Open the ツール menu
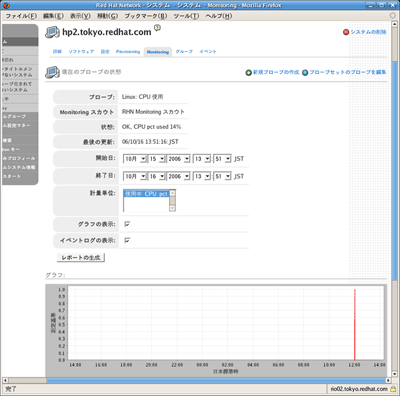The height and width of the screenshot is (396, 400). (x=186, y=16)
